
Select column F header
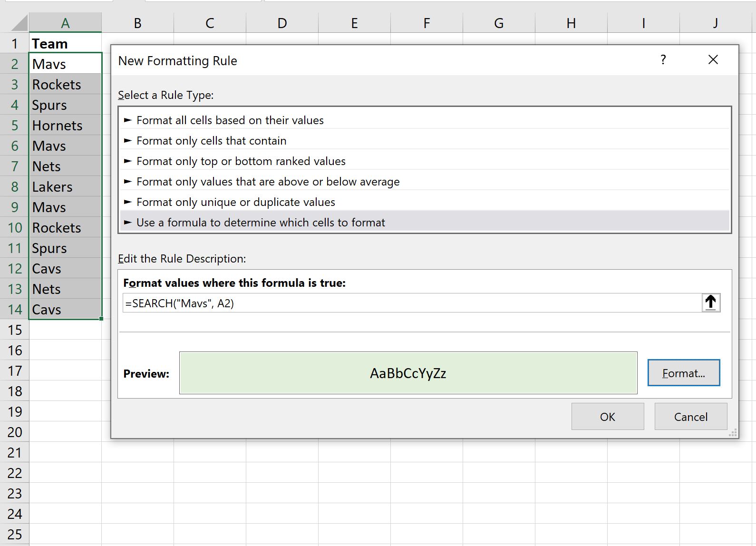point(426,23)
